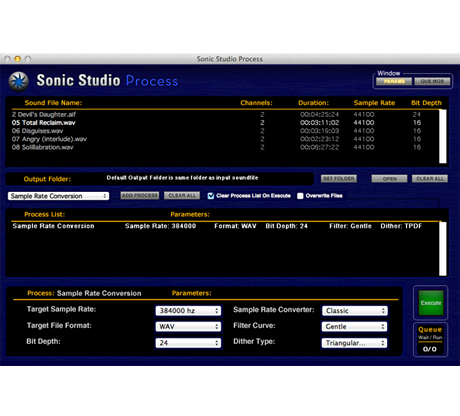Click the Output Folder path message
The height and width of the screenshot is (416, 460).
(182, 178)
